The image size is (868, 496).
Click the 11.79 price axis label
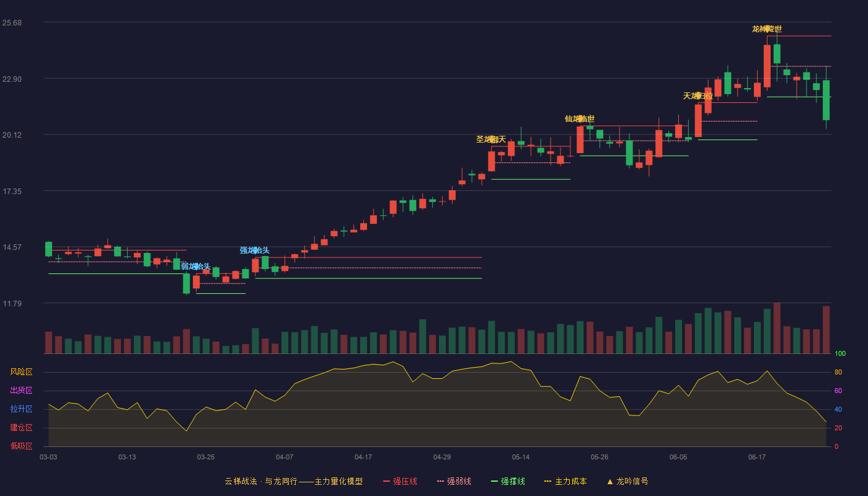(x=12, y=304)
